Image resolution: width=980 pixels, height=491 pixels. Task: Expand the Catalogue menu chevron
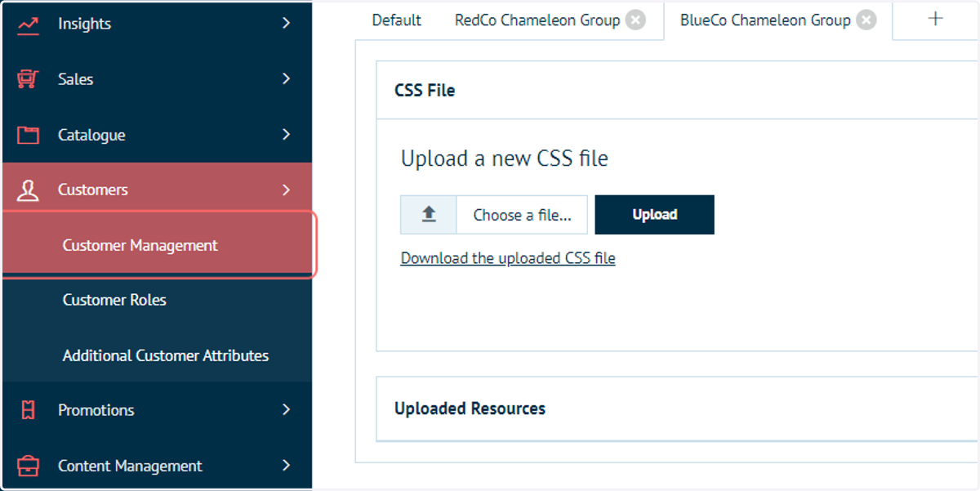point(286,134)
